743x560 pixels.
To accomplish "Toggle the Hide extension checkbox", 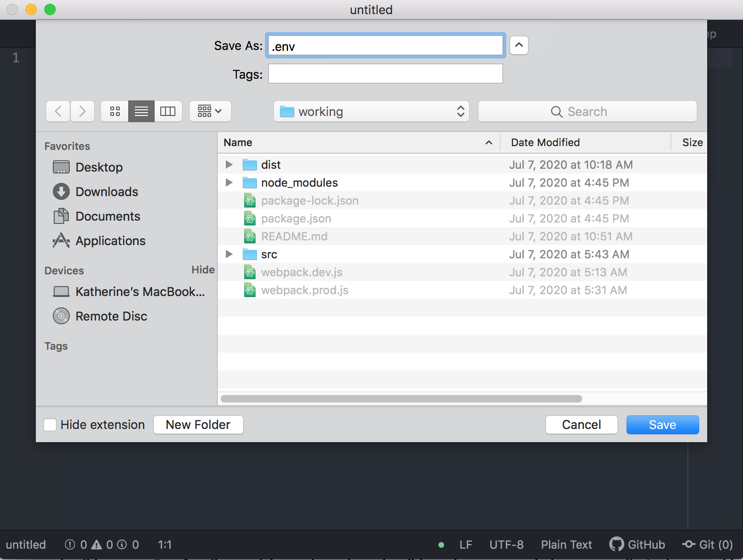I will pyautogui.click(x=50, y=425).
